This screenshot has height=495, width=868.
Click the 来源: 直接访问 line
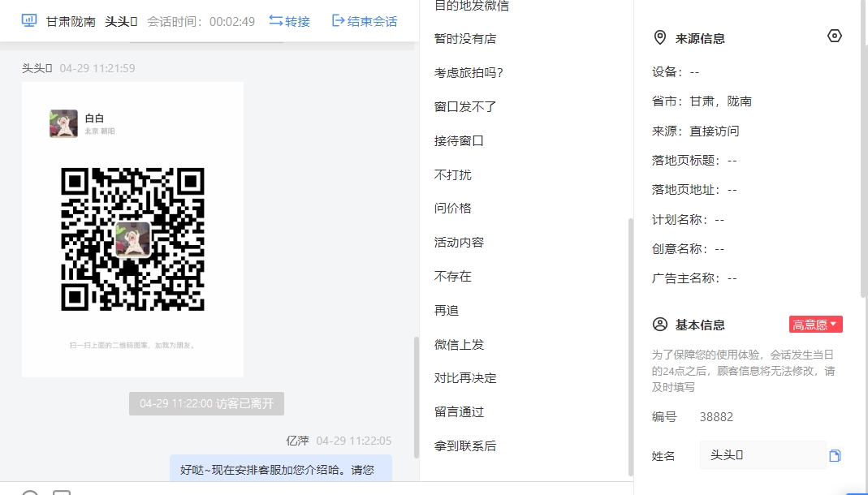695,131
